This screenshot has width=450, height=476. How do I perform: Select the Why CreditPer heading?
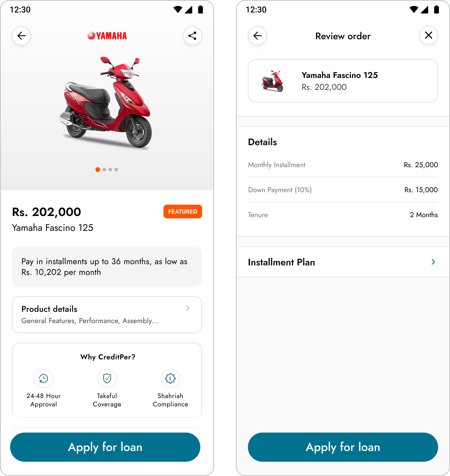(107, 357)
